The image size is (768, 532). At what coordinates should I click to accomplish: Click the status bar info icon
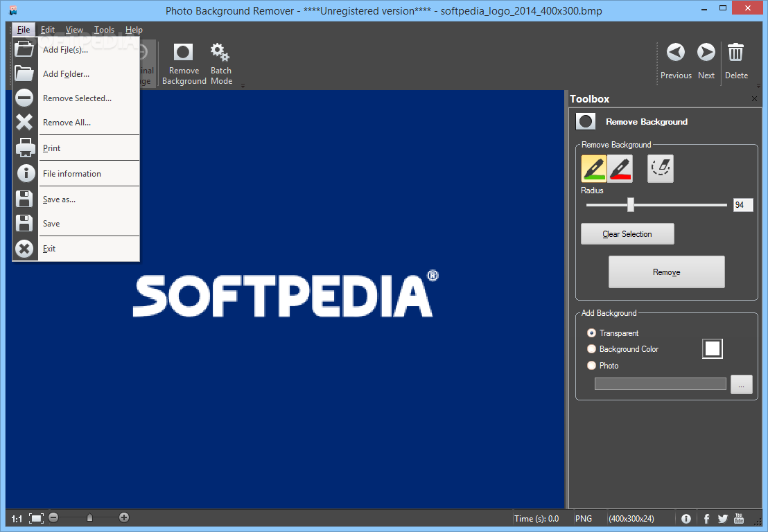click(x=686, y=519)
